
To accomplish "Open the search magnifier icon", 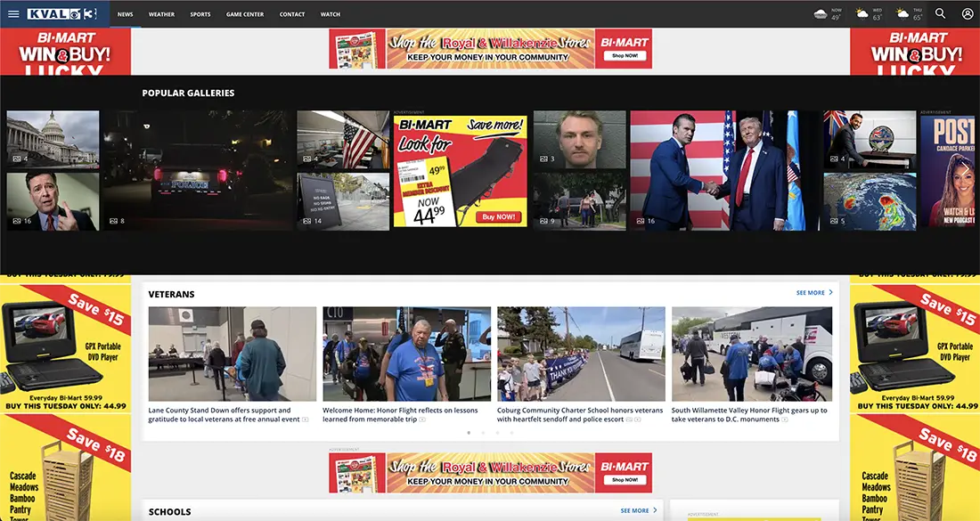I will coord(940,13).
